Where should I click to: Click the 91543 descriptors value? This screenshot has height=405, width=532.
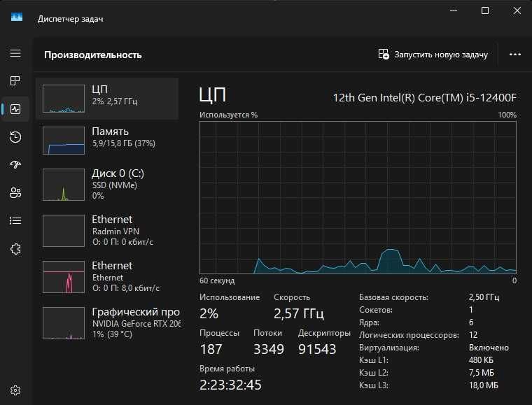[x=317, y=349]
